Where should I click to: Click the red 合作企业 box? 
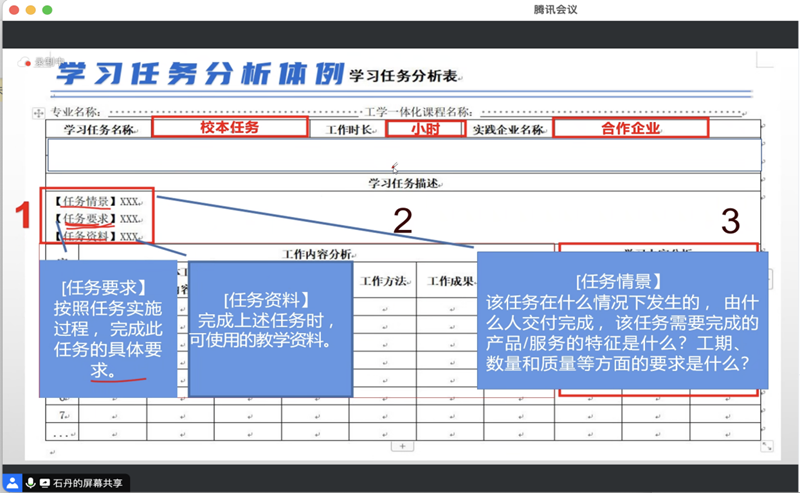630,128
